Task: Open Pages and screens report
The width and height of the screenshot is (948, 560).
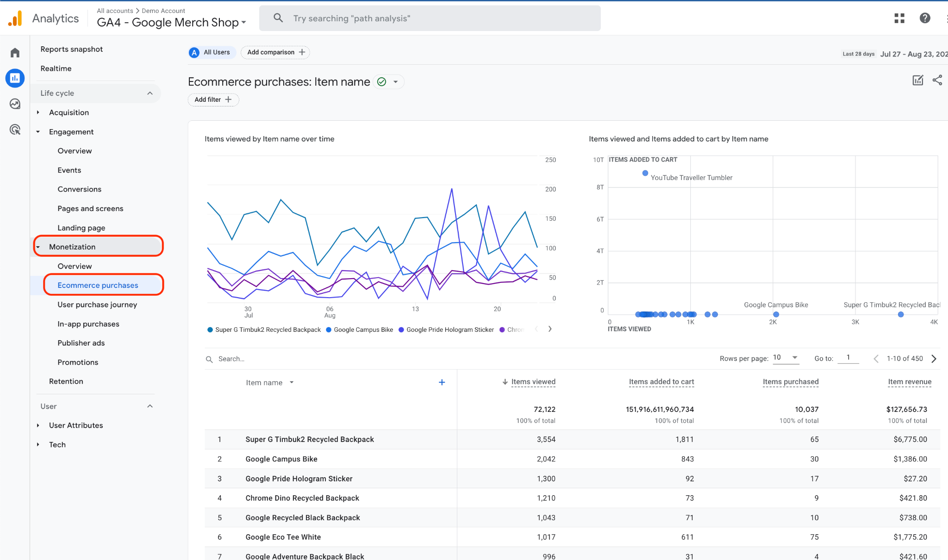Action: pyautogui.click(x=90, y=209)
